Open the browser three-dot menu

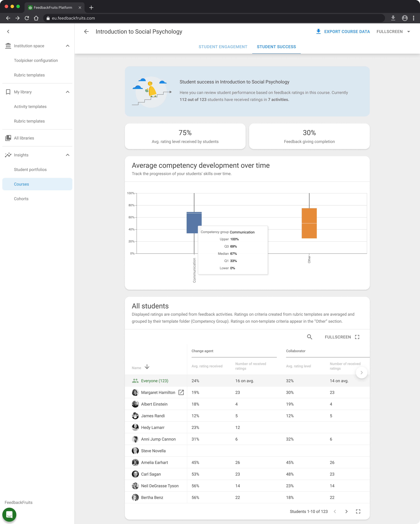(x=413, y=18)
